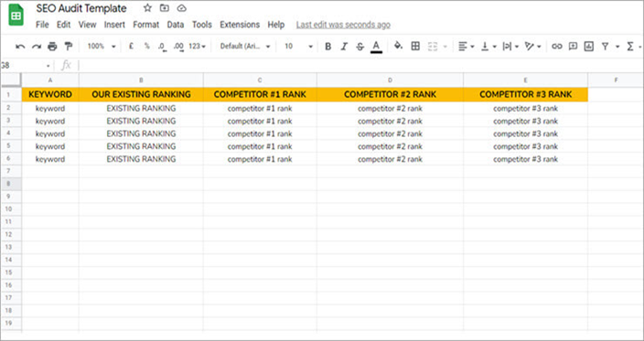Viewport: 644px width, 341px height.
Task: Click the Google Sheets home logo
Action: pyautogui.click(x=16, y=15)
